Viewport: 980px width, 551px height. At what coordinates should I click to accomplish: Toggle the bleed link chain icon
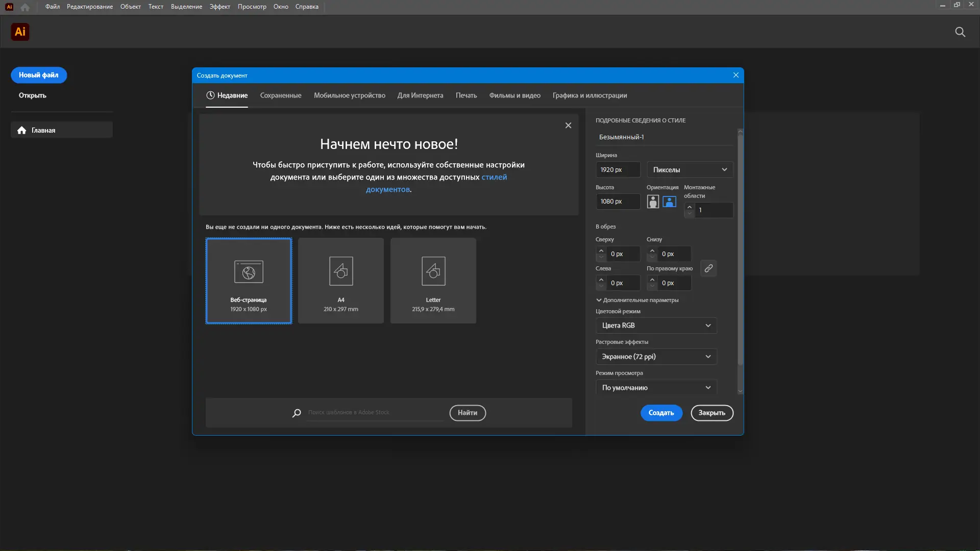708,268
